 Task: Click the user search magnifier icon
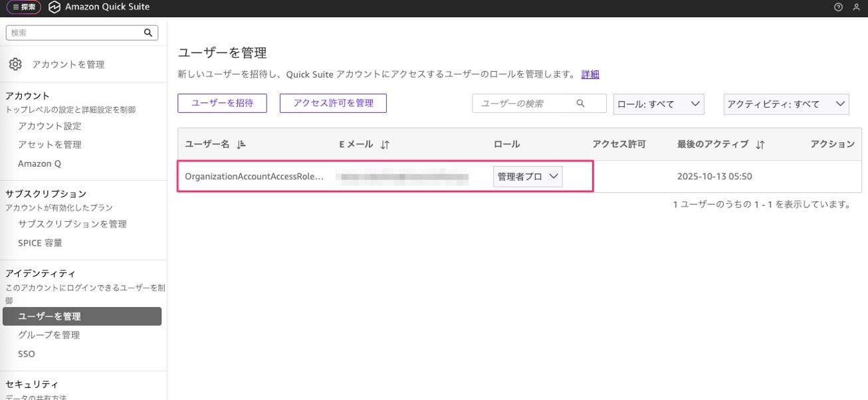click(580, 104)
